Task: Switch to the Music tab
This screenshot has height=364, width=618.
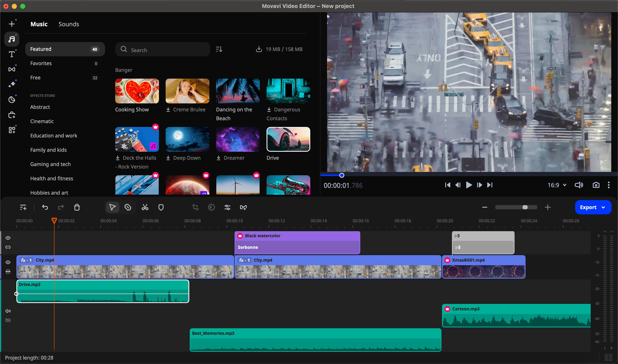Action: (x=39, y=24)
